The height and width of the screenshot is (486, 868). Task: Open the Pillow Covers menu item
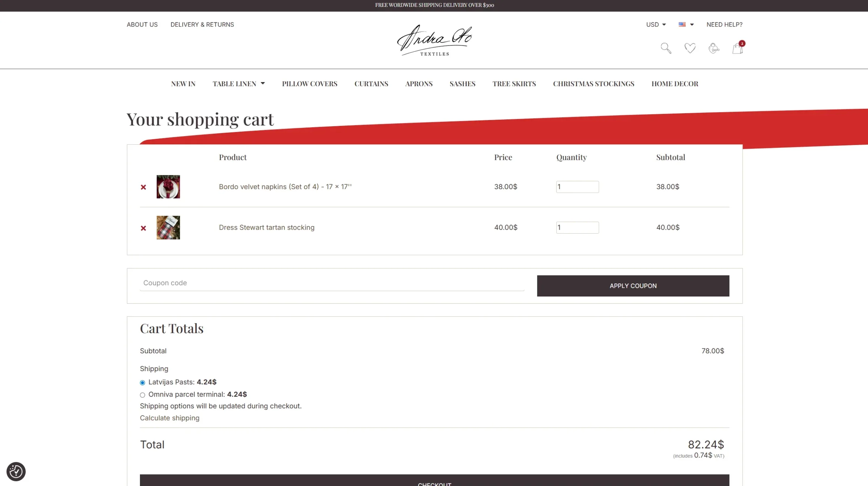[310, 84]
